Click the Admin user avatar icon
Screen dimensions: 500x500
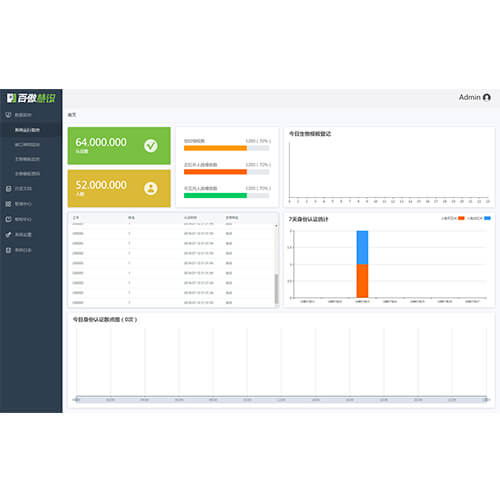(487, 97)
